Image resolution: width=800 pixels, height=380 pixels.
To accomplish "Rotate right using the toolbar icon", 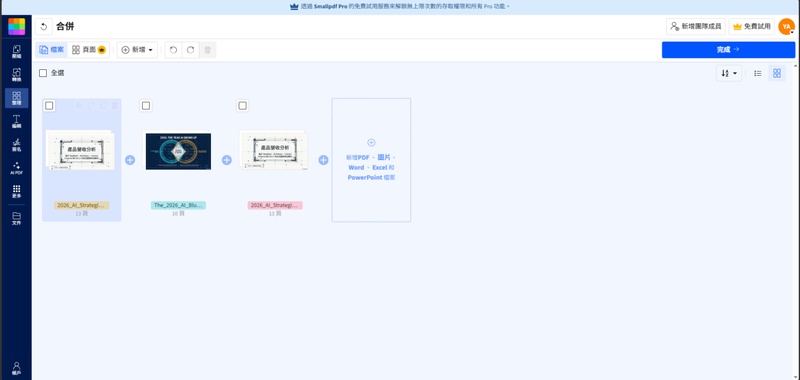I will 190,50.
